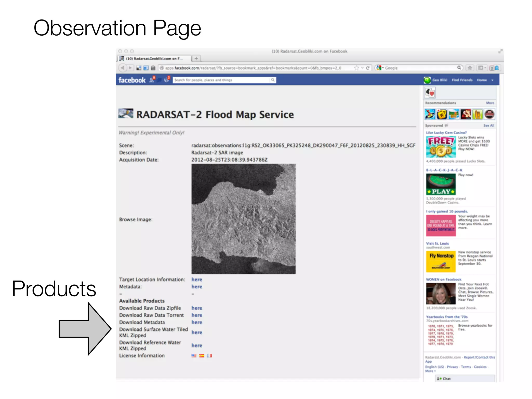Open the Facebook notifications globe icon
Screen dimensions: 532x399
pyautogui.click(x=167, y=79)
